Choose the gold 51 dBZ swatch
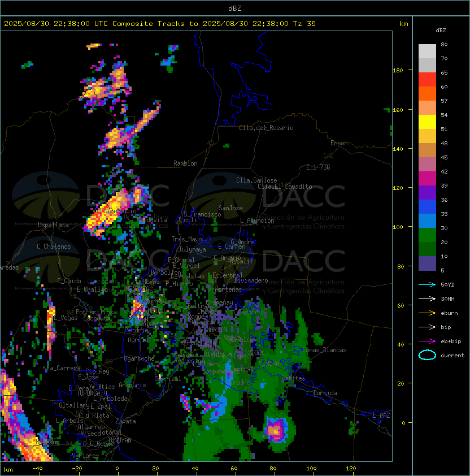Viewport: 470px width, 476px height. [427, 136]
